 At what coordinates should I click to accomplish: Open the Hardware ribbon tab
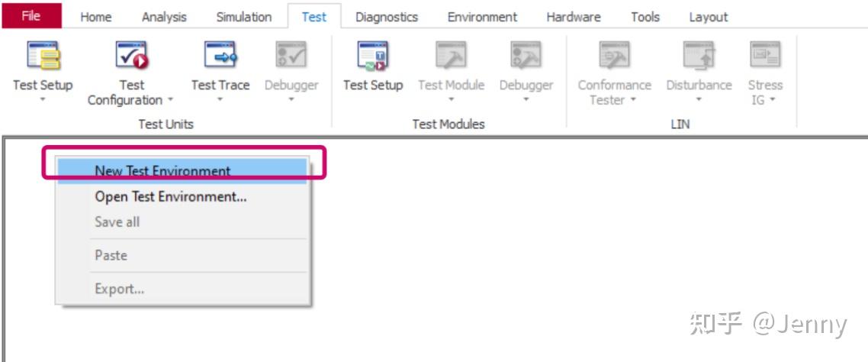pos(574,17)
